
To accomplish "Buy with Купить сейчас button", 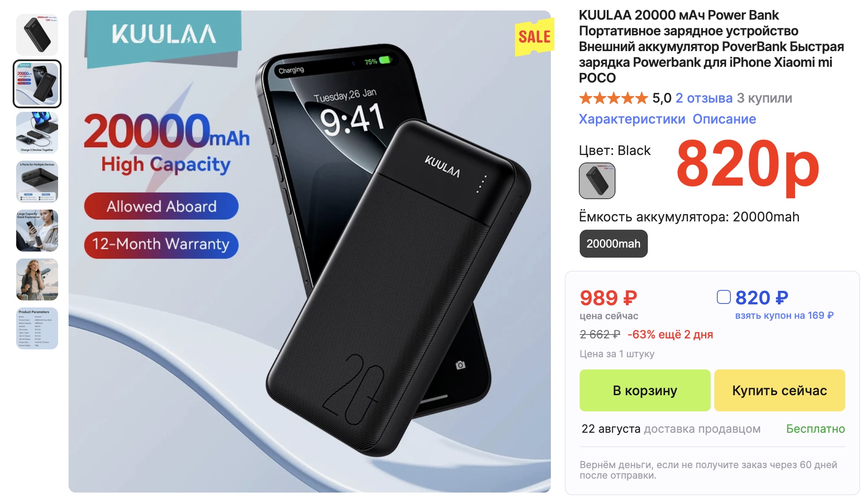I will [x=779, y=390].
